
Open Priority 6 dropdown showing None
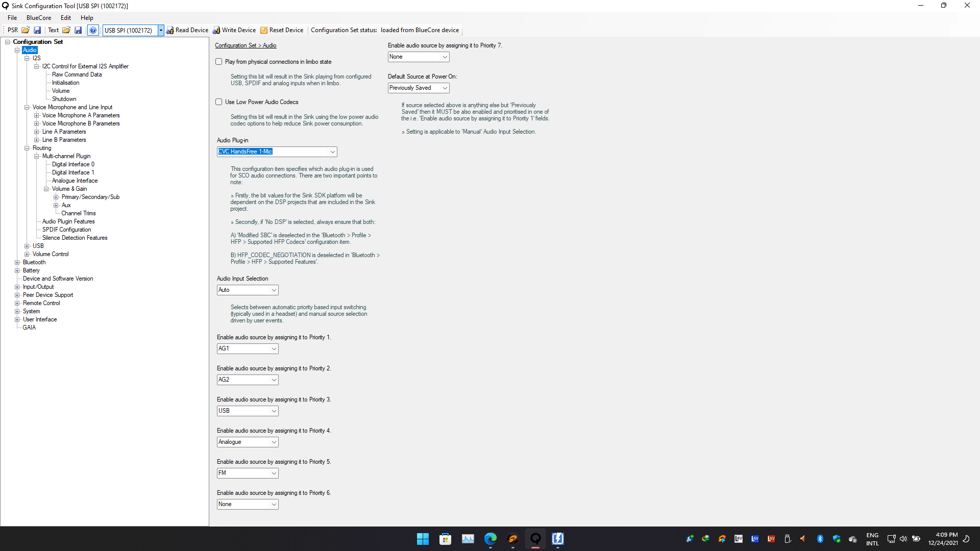coord(248,504)
